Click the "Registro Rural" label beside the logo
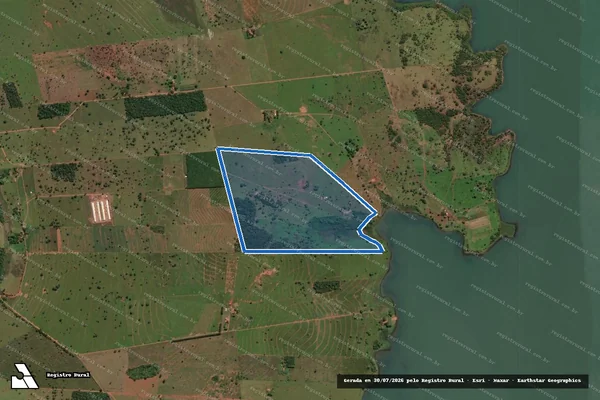Viewport: 600px width, 400px height. point(68,375)
